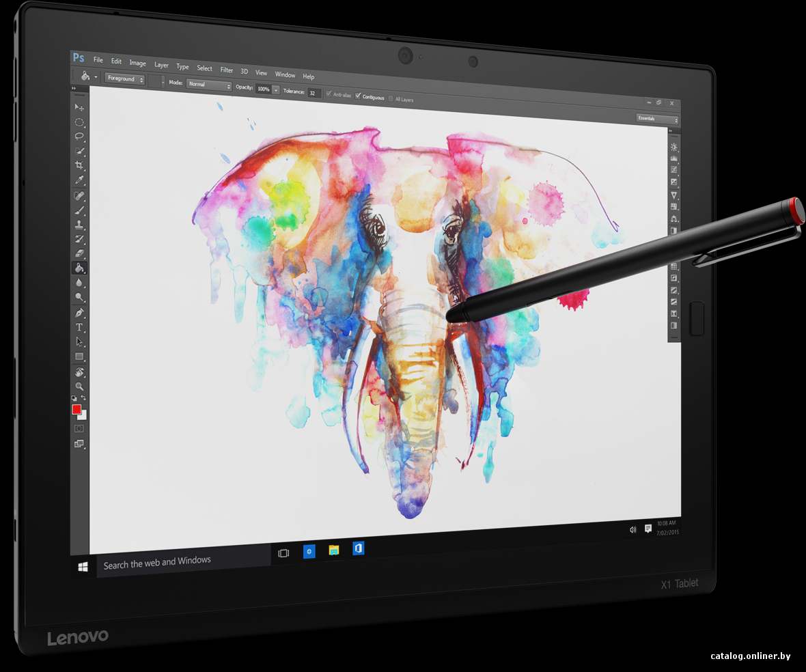Select the Dodge tool

[x=79, y=297]
